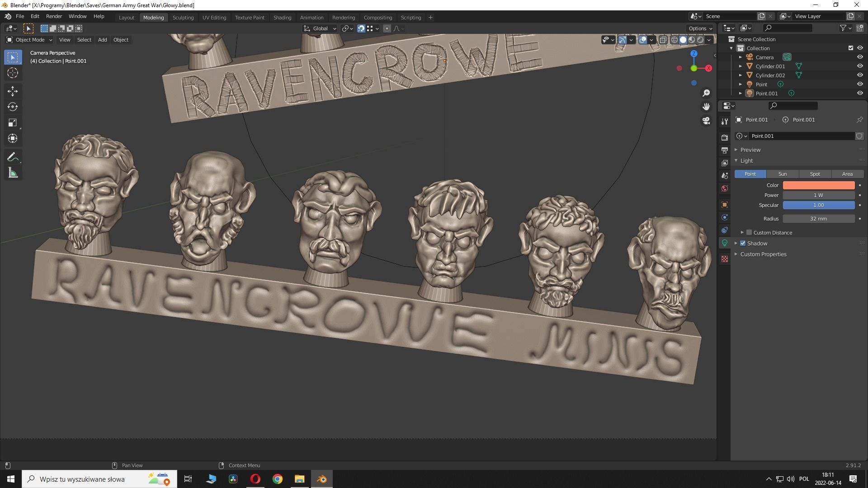Open the Render menu

point(54,16)
